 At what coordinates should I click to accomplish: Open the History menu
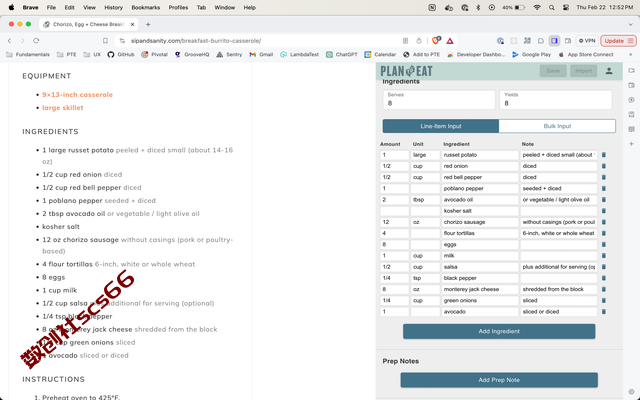pyautogui.click(x=113, y=7)
